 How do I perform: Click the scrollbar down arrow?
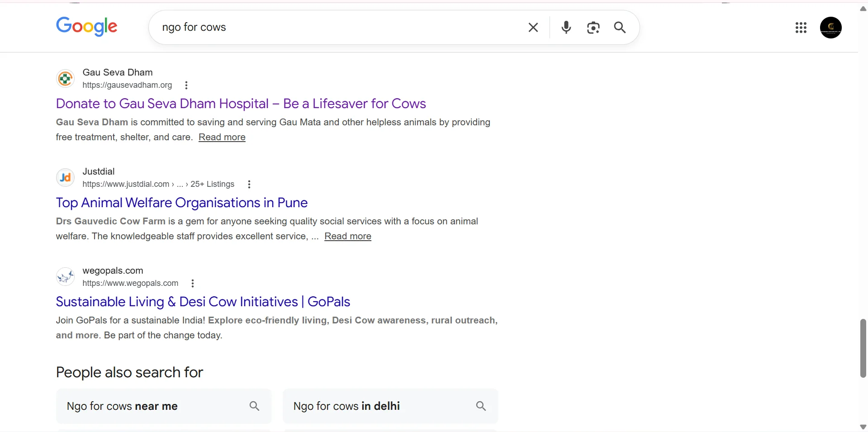(x=863, y=427)
